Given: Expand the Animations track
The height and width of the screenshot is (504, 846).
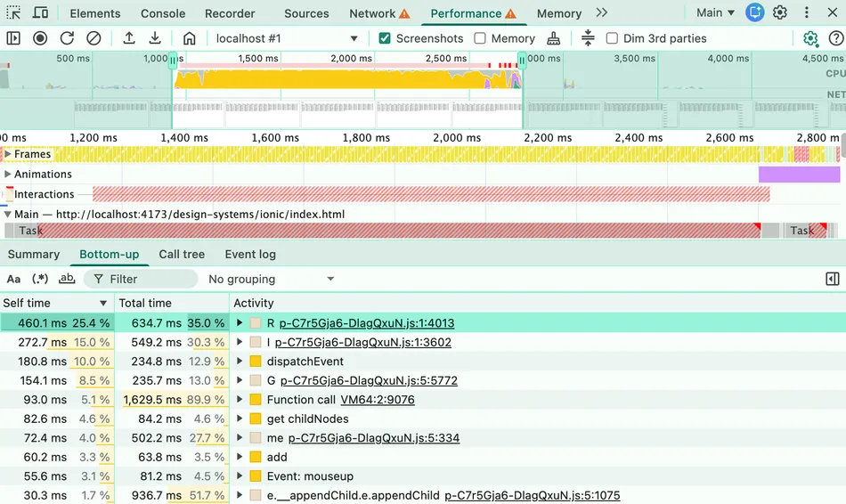Looking at the screenshot, I should point(7,175).
